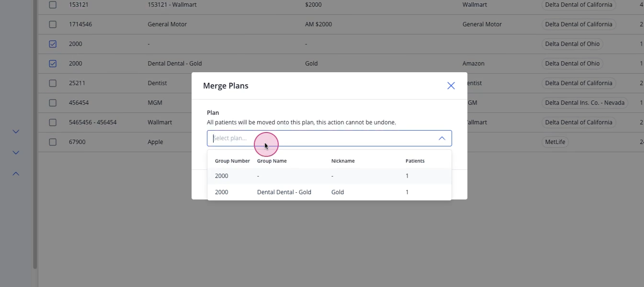
Task: Click Delta Dental Ins. Co. - Nevada tag
Action: click(x=585, y=103)
